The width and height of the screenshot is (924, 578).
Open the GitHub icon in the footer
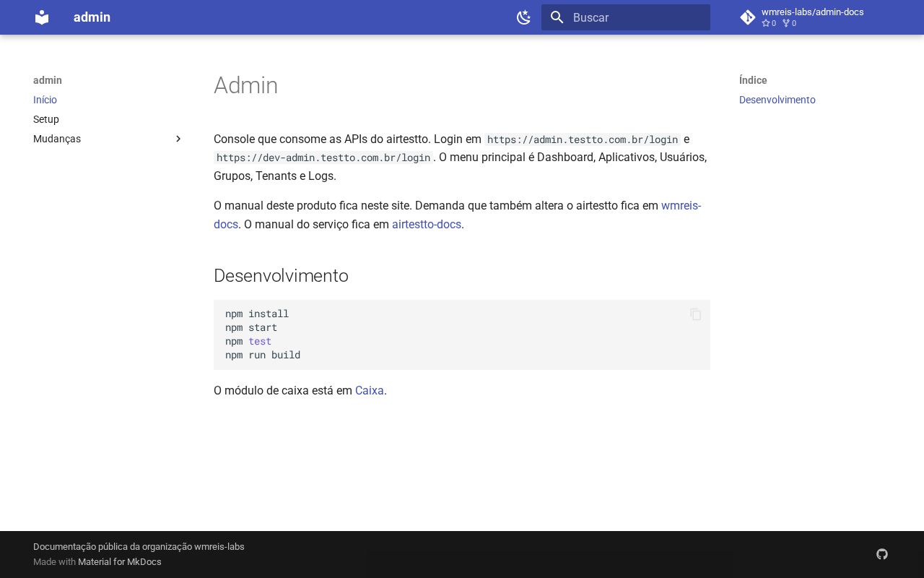coord(882,554)
